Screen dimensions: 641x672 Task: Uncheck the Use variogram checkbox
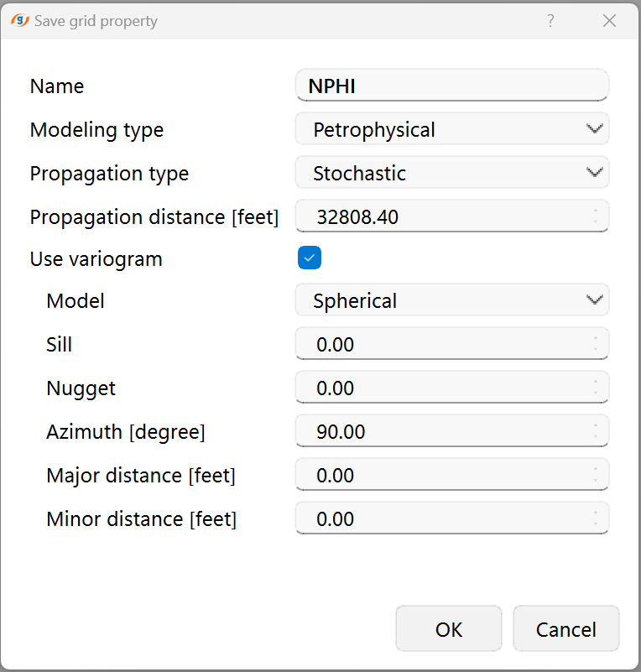(x=310, y=258)
